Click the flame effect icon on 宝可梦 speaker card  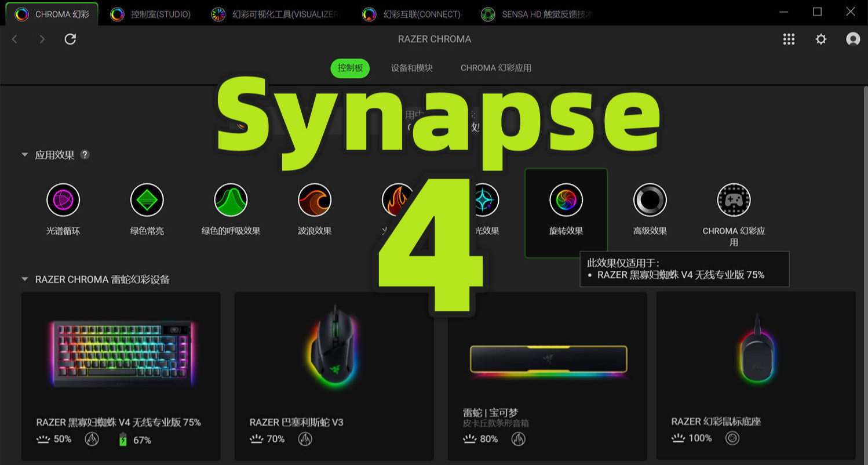(518, 439)
